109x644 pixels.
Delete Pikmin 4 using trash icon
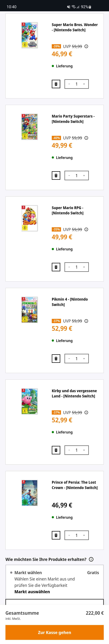tap(56, 358)
